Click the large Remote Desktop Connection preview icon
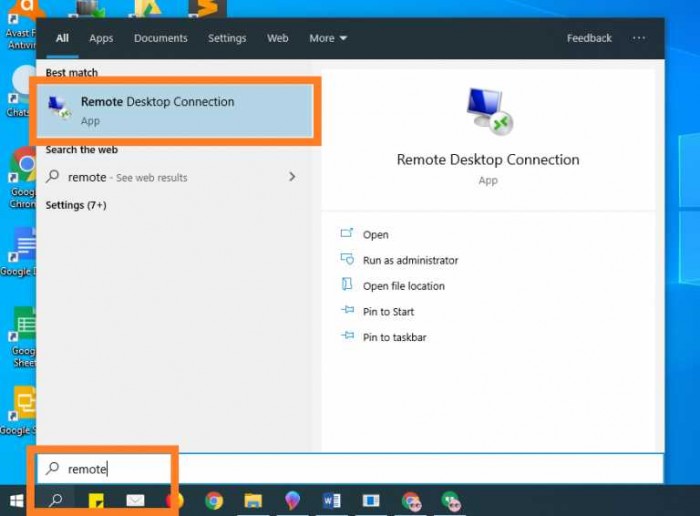This screenshot has width=700, height=516. 489,111
